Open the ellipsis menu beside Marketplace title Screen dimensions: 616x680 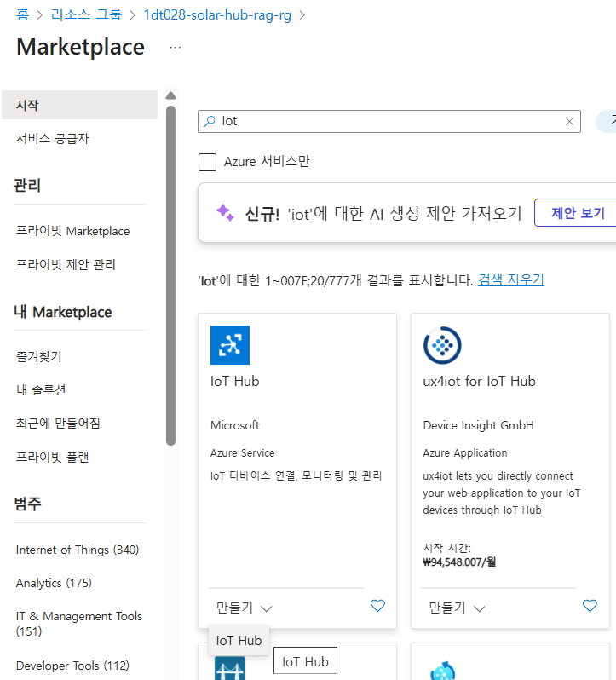pos(176,47)
